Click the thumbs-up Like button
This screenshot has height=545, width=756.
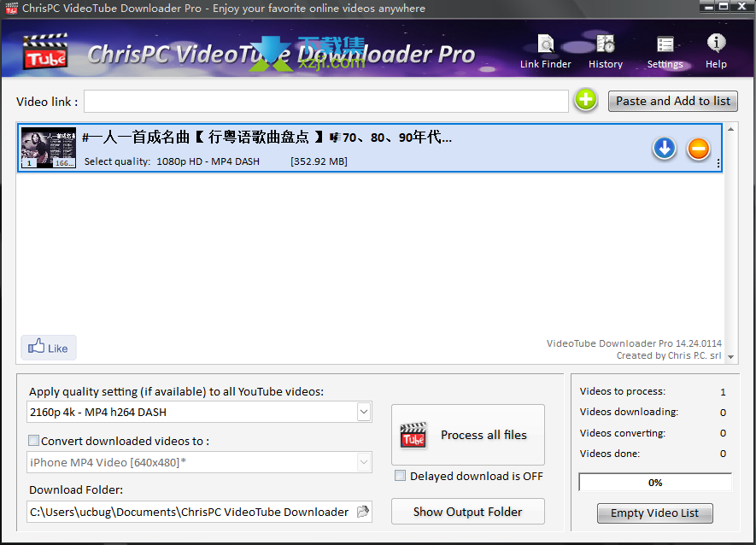click(48, 348)
